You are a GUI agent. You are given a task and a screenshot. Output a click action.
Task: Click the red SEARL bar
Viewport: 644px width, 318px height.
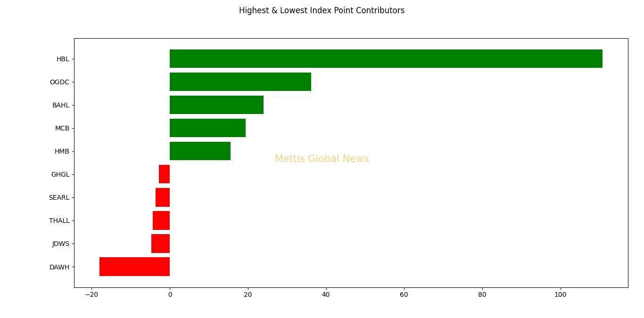tap(163, 197)
